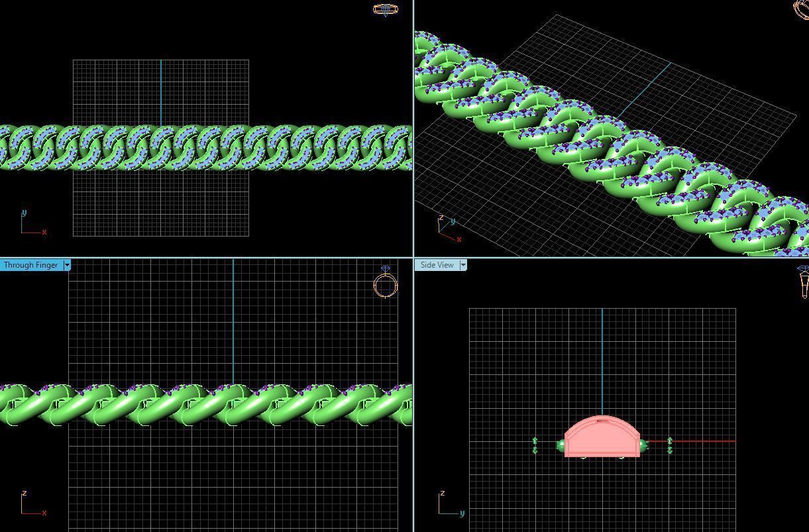
Task: Open the Through Finger view dropdown arrow
Action: pos(66,265)
